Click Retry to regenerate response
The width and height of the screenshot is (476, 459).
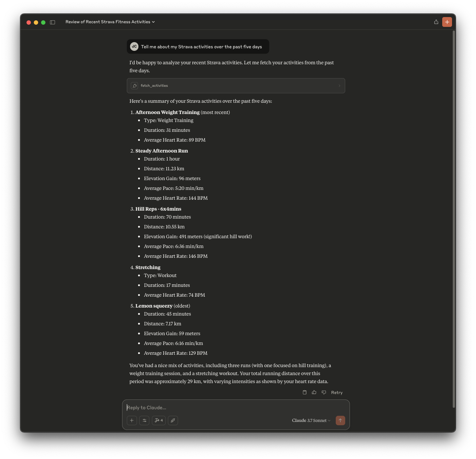coord(336,393)
